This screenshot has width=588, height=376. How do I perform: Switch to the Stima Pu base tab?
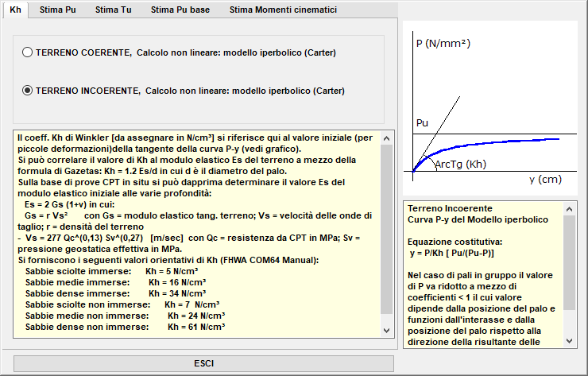[180, 10]
